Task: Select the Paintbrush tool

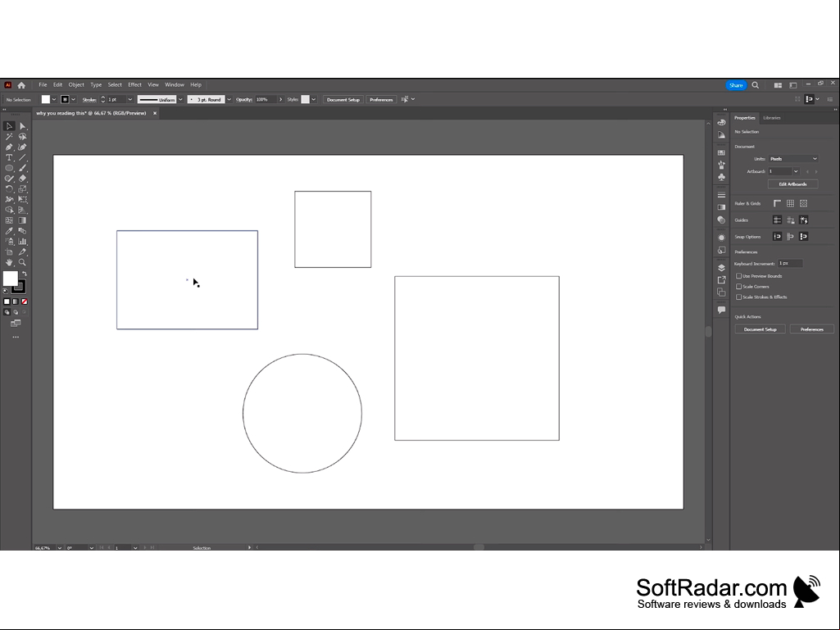Action: coord(22,168)
